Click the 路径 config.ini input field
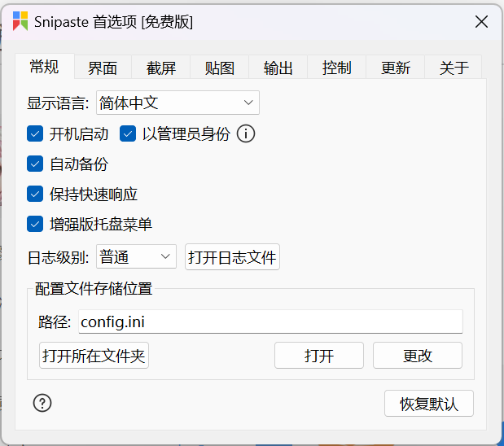504x446 pixels. 270,321
